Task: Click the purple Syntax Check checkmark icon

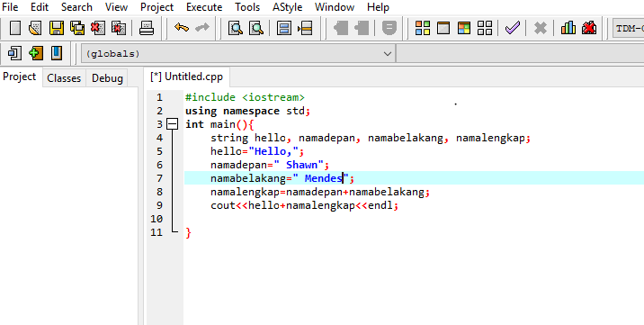Action: pos(513,28)
